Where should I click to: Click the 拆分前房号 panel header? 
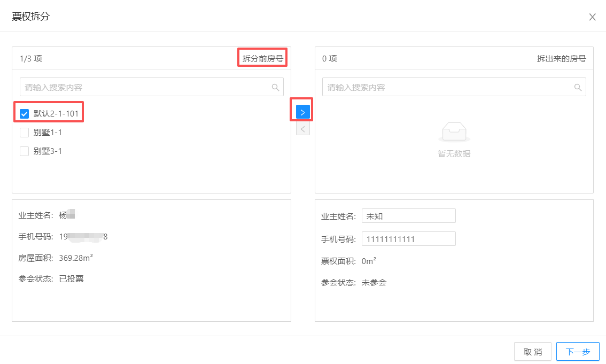coord(262,58)
